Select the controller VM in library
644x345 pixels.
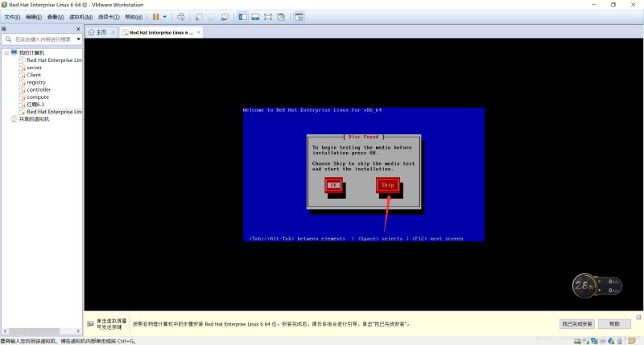(x=39, y=89)
